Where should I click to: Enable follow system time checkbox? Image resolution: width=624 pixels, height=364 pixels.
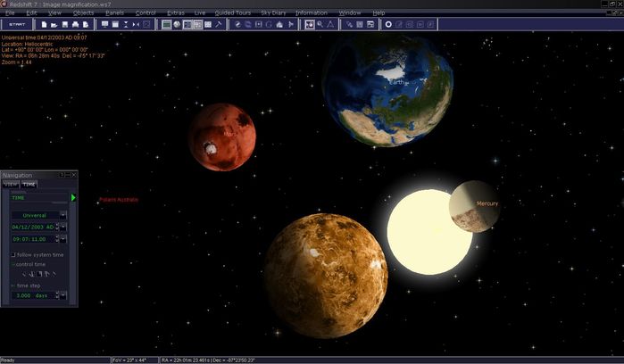(15, 254)
